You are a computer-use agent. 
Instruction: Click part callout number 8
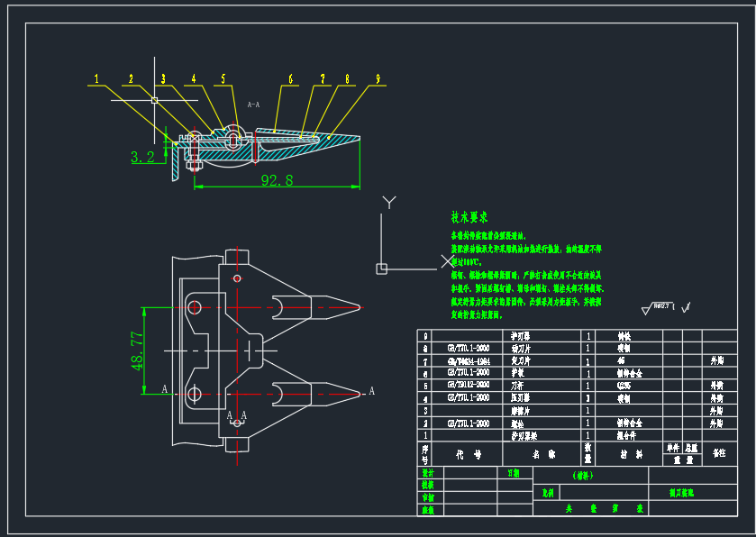[x=347, y=78]
